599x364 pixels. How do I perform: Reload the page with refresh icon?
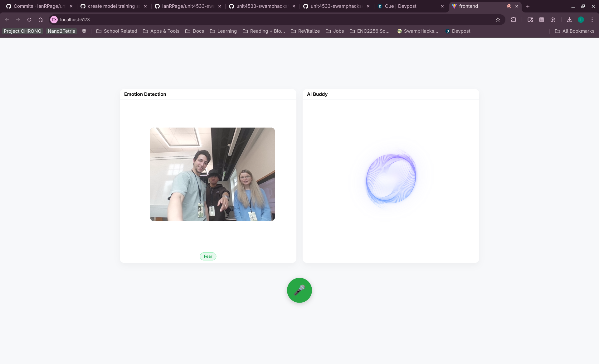[29, 20]
